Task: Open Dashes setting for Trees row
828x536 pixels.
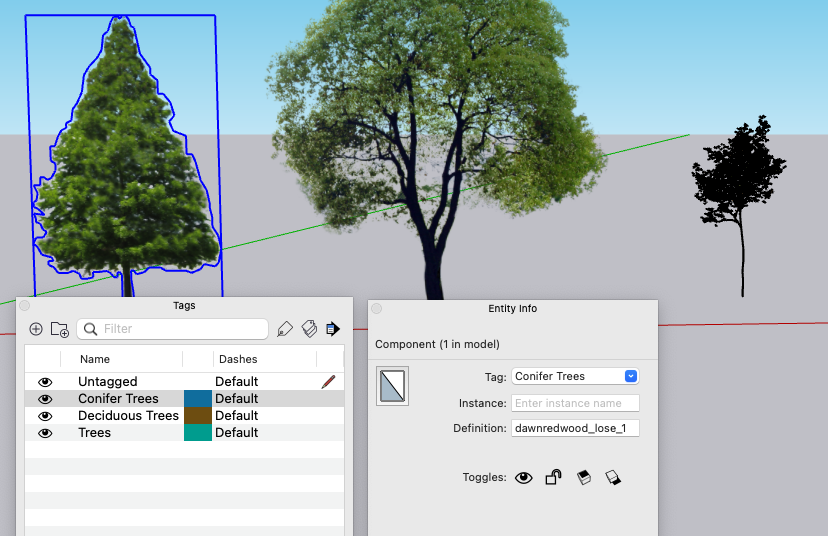Action: 237,432
